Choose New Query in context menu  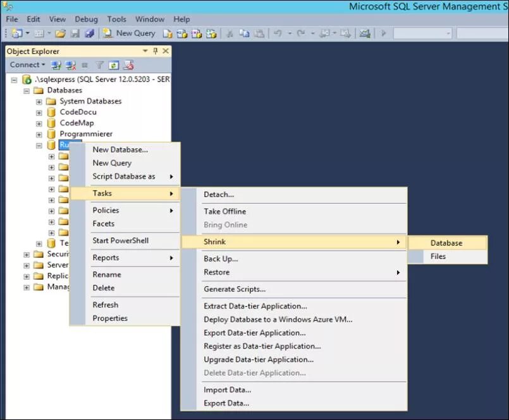click(125, 163)
